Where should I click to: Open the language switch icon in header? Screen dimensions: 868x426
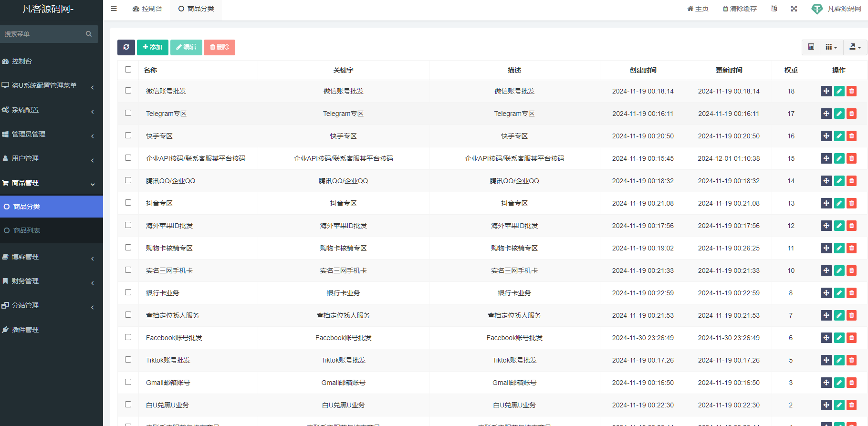(x=774, y=9)
